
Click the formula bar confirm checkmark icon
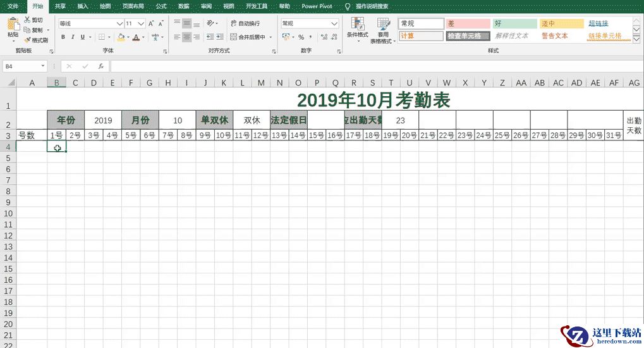click(x=85, y=66)
